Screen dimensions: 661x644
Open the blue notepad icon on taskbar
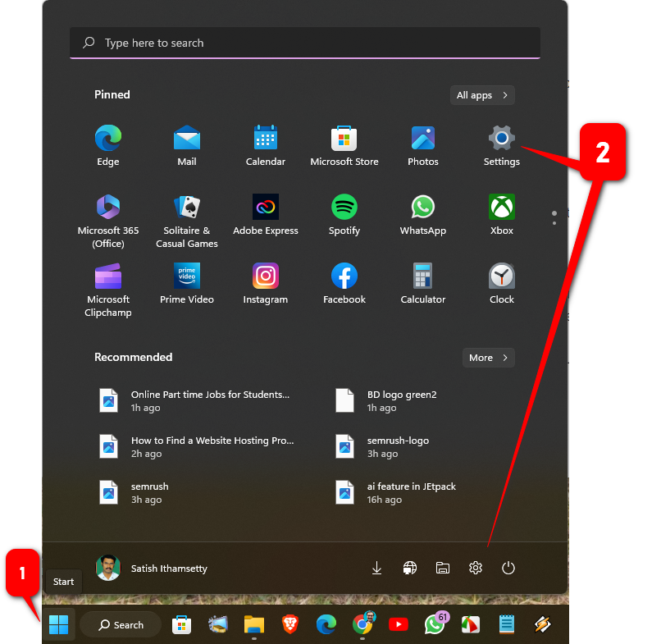[507, 624]
